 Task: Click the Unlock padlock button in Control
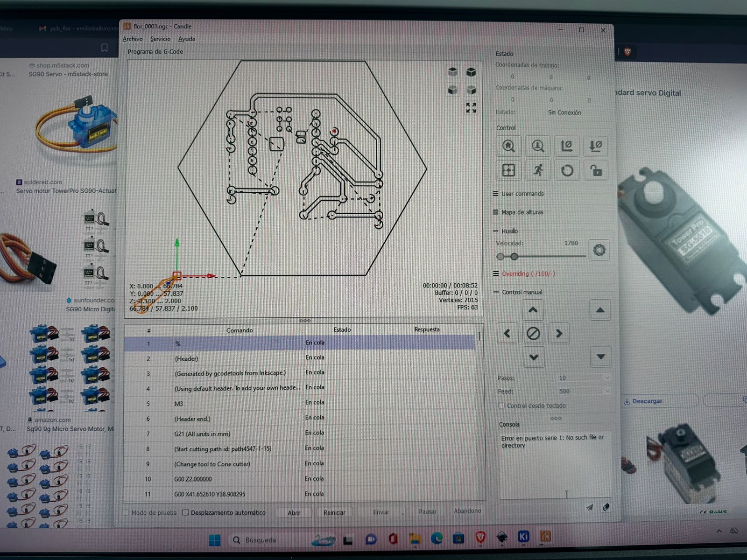pos(596,170)
